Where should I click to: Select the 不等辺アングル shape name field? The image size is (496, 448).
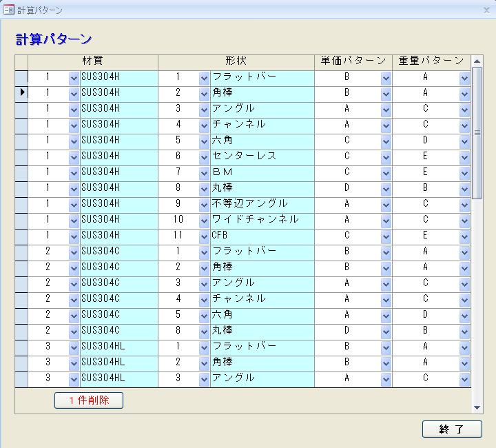[x=262, y=204]
